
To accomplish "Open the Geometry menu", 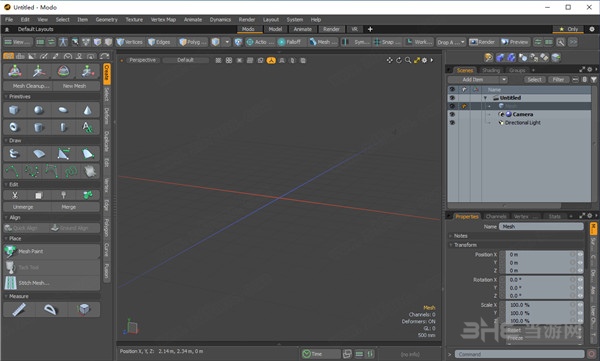I will 106,20.
